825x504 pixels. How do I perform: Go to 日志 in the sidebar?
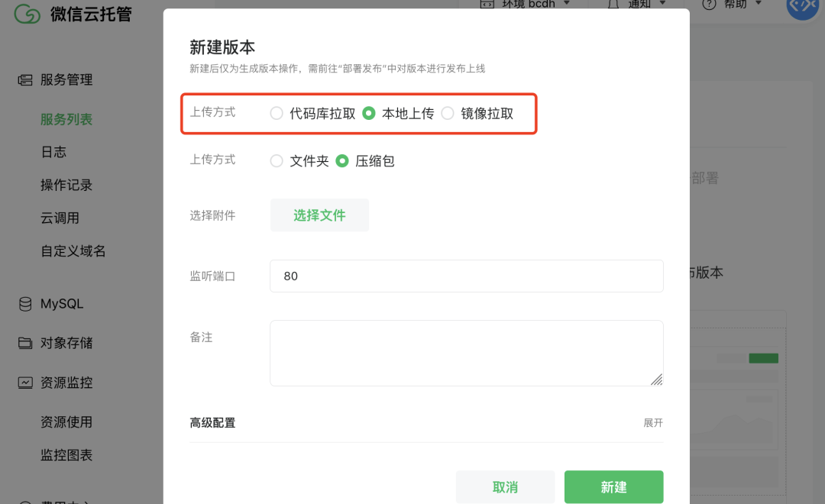[x=53, y=152]
